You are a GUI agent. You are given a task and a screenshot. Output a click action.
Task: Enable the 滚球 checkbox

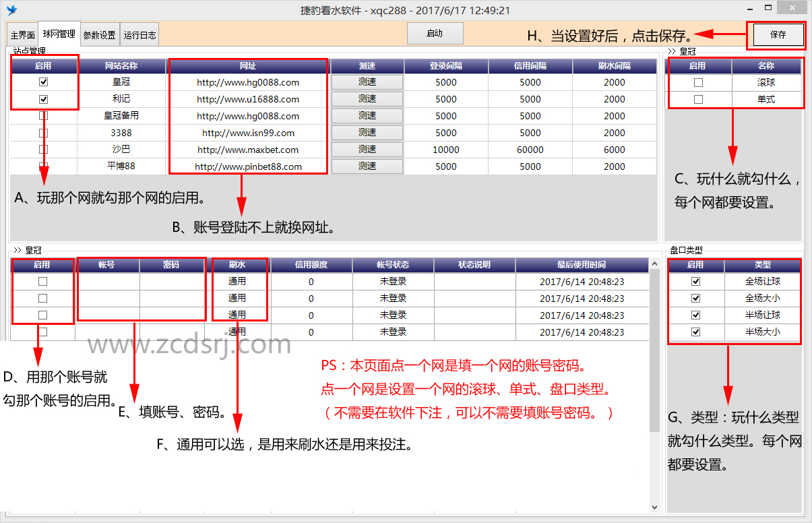[x=698, y=82]
